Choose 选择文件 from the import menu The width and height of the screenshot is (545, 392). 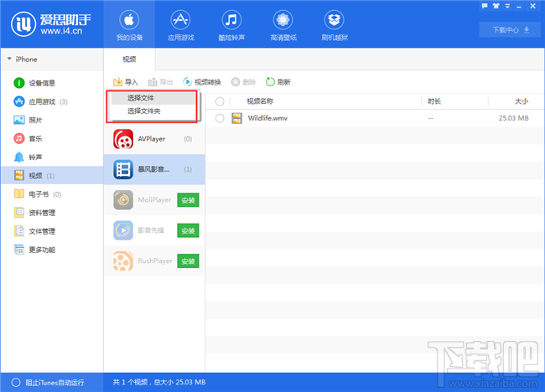pos(153,98)
